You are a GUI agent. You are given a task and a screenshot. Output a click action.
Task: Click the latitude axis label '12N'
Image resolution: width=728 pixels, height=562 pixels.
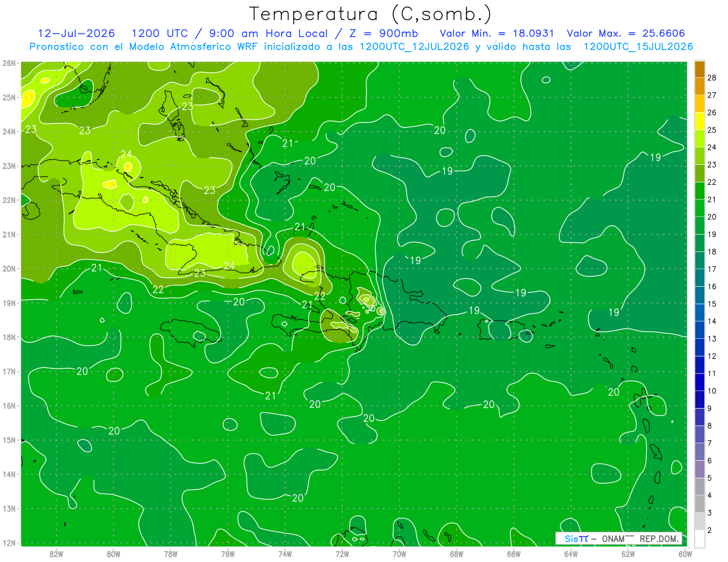8,543
